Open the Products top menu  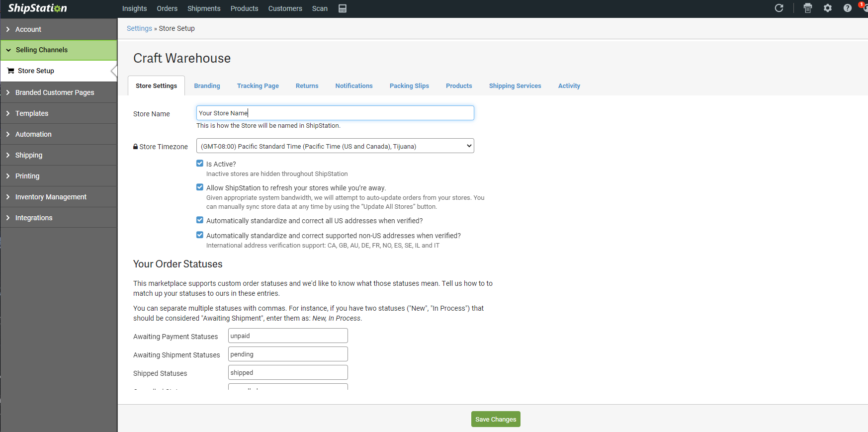pyautogui.click(x=245, y=8)
